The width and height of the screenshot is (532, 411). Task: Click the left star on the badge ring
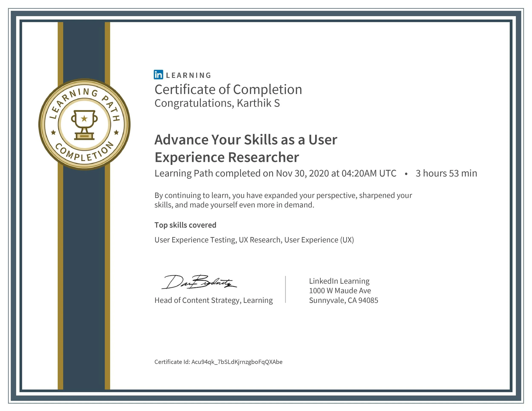point(53,133)
